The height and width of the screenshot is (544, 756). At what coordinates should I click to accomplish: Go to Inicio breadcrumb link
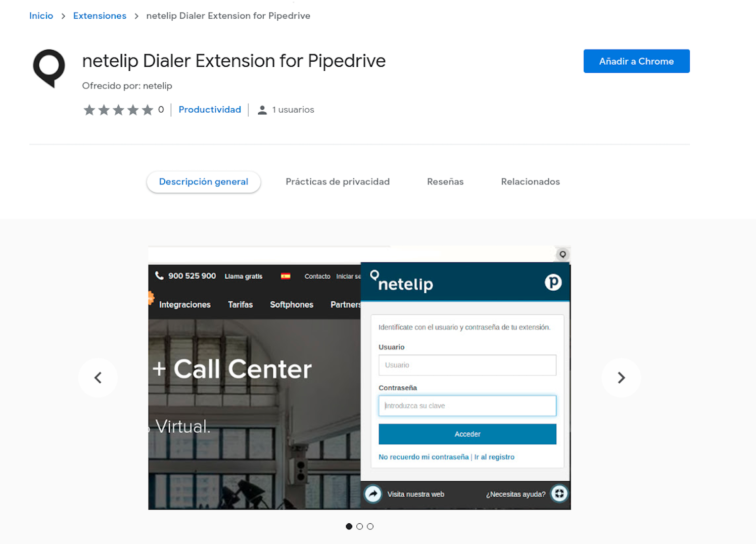pyautogui.click(x=41, y=16)
